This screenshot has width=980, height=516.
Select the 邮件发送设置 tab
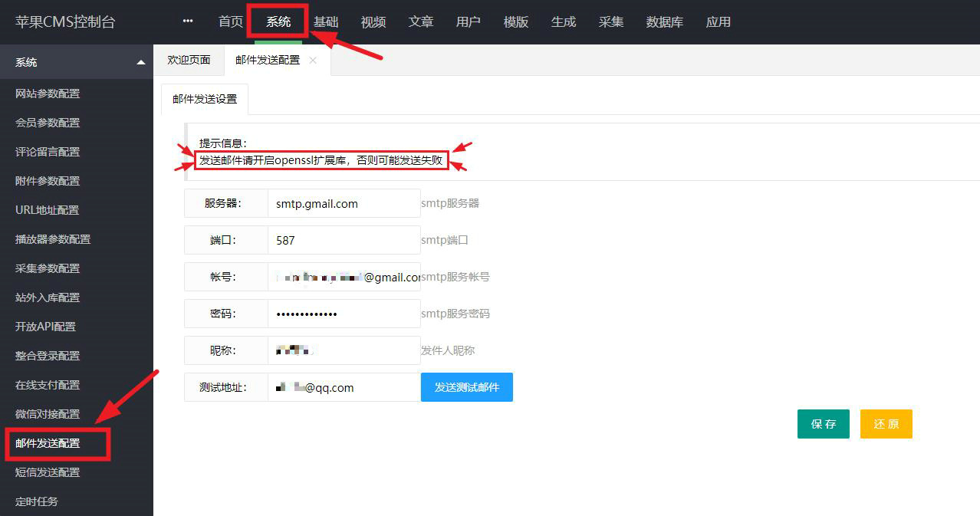coord(204,99)
